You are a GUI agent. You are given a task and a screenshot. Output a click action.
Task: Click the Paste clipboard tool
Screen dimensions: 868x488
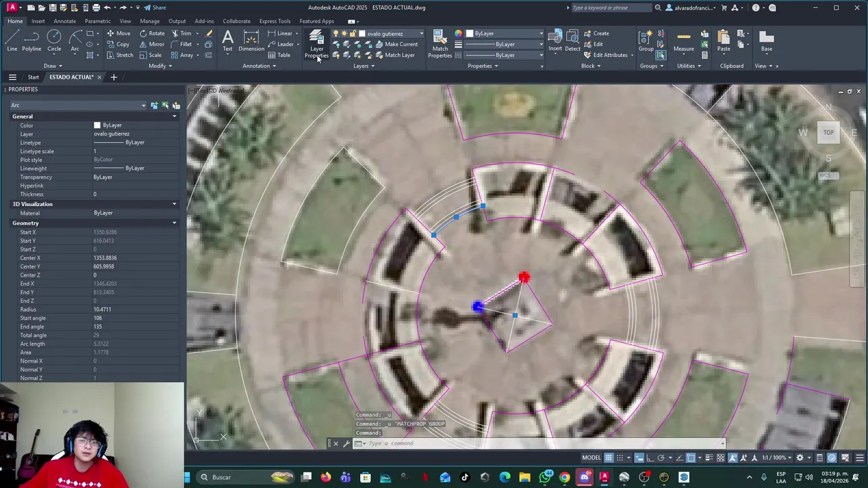click(724, 41)
